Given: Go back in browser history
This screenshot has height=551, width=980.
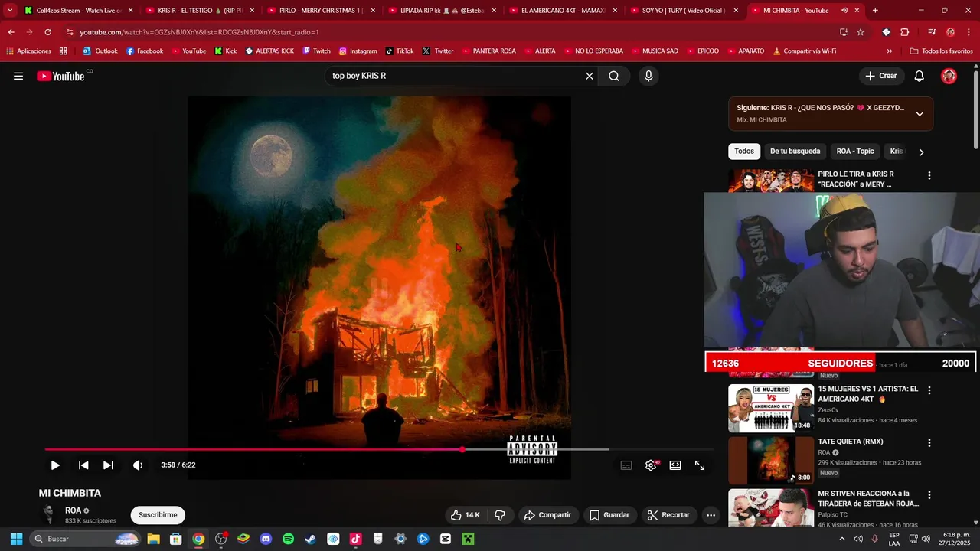Looking at the screenshot, I should [x=11, y=32].
